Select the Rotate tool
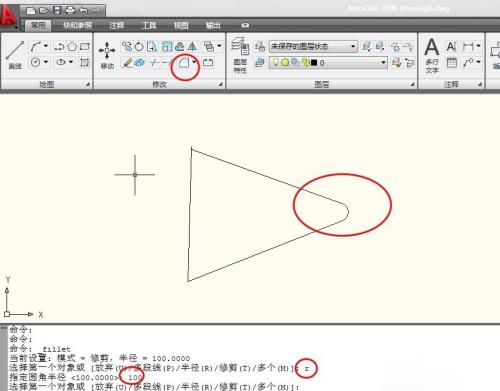The height and width of the screenshot is (391, 500). [x=139, y=47]
